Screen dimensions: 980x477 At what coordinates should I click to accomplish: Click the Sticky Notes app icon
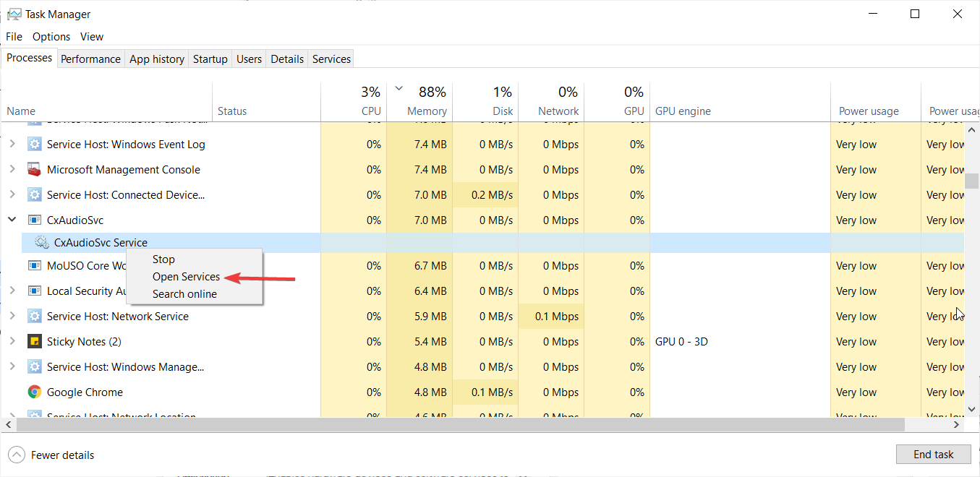tap(34, 342)
